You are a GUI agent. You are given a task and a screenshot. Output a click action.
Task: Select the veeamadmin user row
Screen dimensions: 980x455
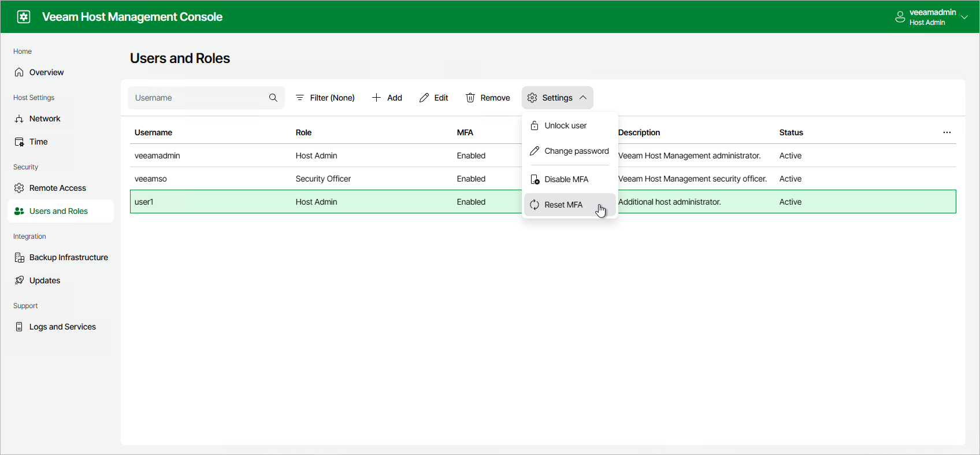(x=543, y=156)
